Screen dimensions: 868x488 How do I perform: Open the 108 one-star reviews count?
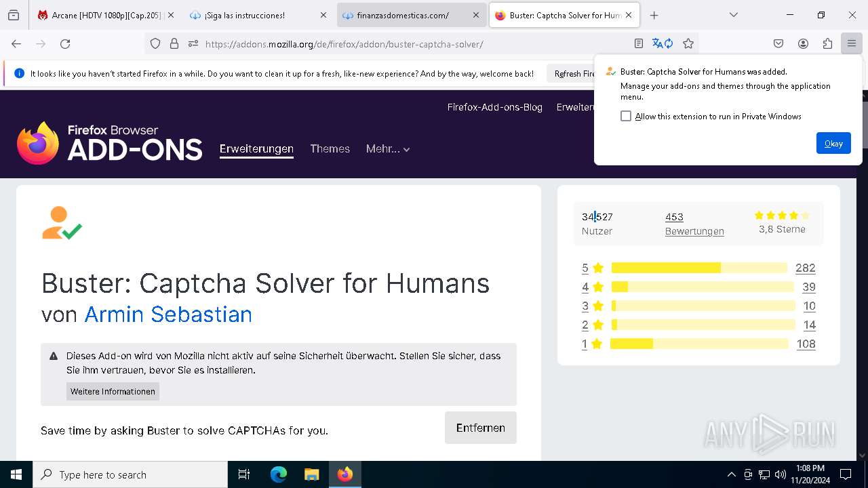(x=806, y=344)
